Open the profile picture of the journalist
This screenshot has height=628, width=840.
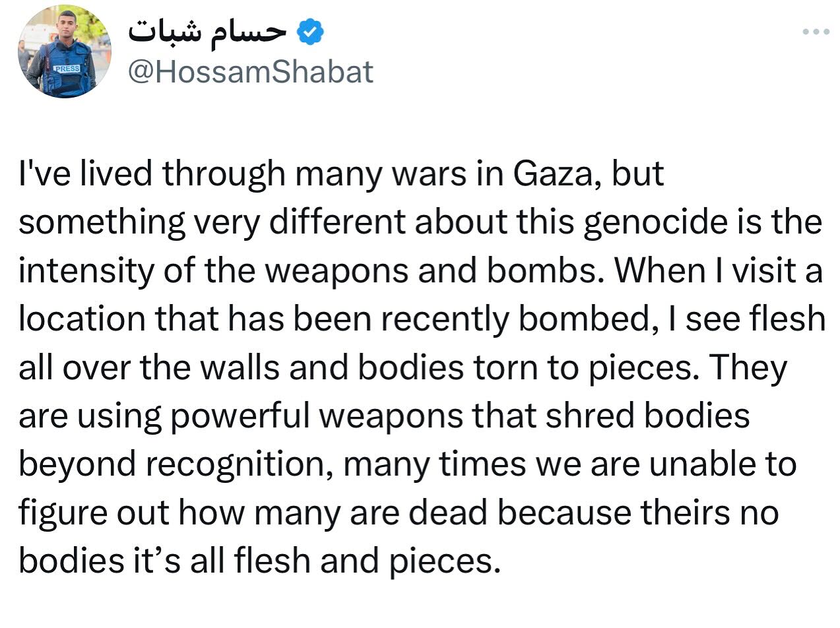coord(64,51)
